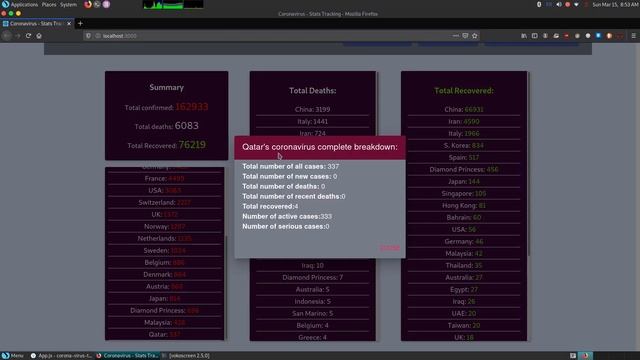The image size is (640, 360).
Task: Select Japan in the confirmed list
Action: click(164, 298)
